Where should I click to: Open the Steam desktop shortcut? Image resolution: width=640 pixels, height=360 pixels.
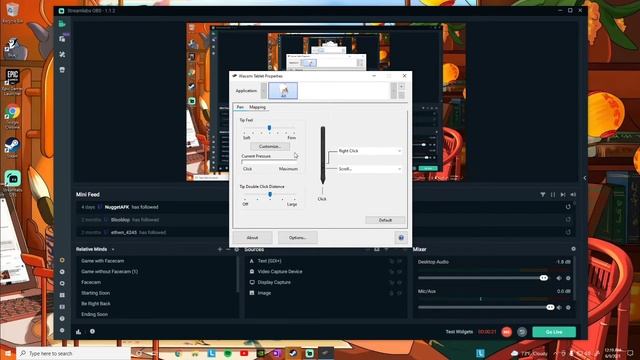[x=12, y=148]
